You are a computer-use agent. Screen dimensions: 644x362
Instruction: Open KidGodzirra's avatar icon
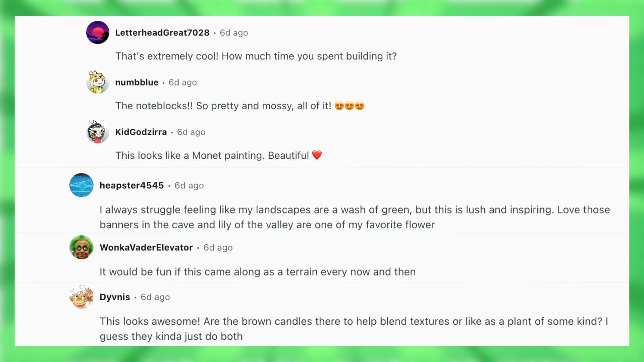[x=98, y=132]
